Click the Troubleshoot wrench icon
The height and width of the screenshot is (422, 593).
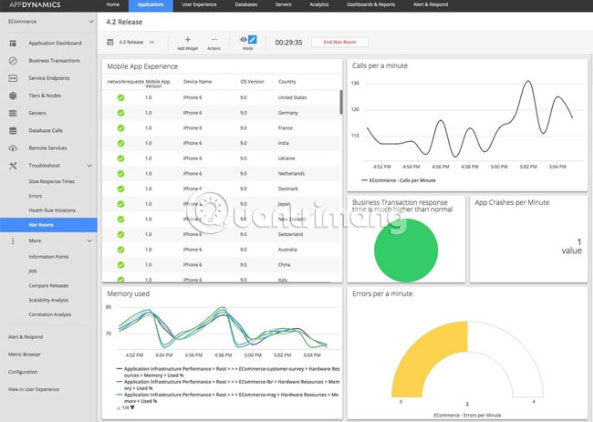tap(13, 166)
